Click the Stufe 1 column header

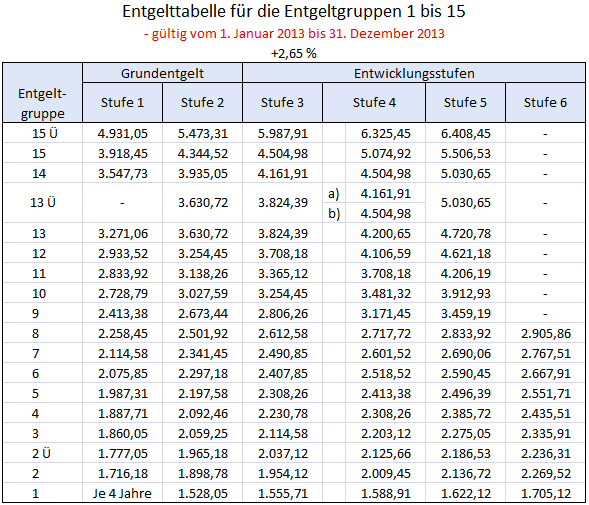pos(122,103)
